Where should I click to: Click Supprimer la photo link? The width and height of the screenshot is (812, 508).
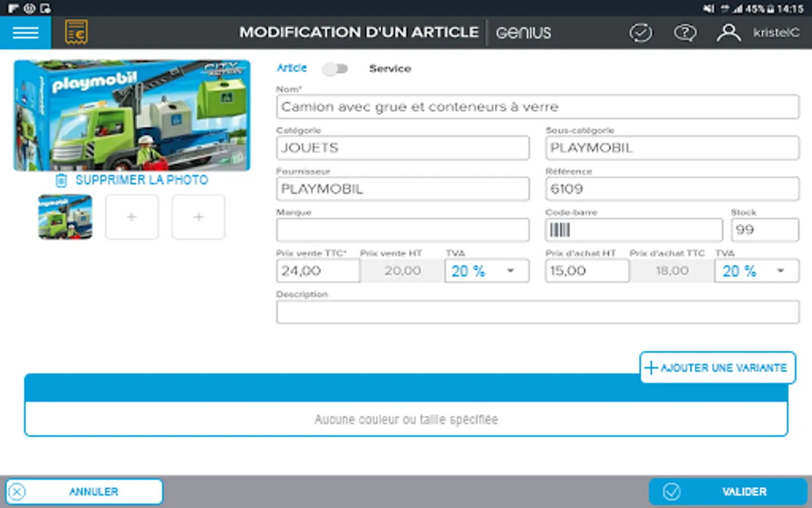(x=142, y=180)
